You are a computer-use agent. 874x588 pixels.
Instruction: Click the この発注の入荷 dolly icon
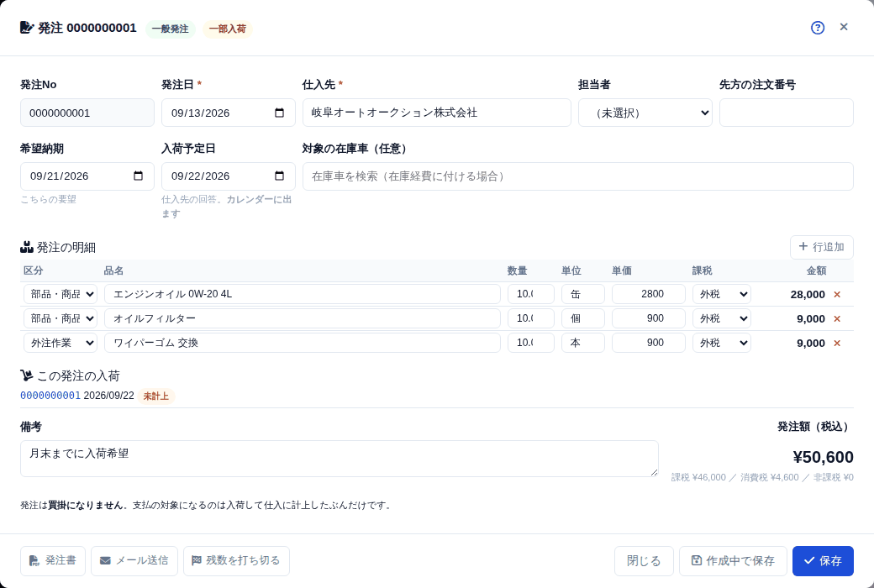(27, 375)
